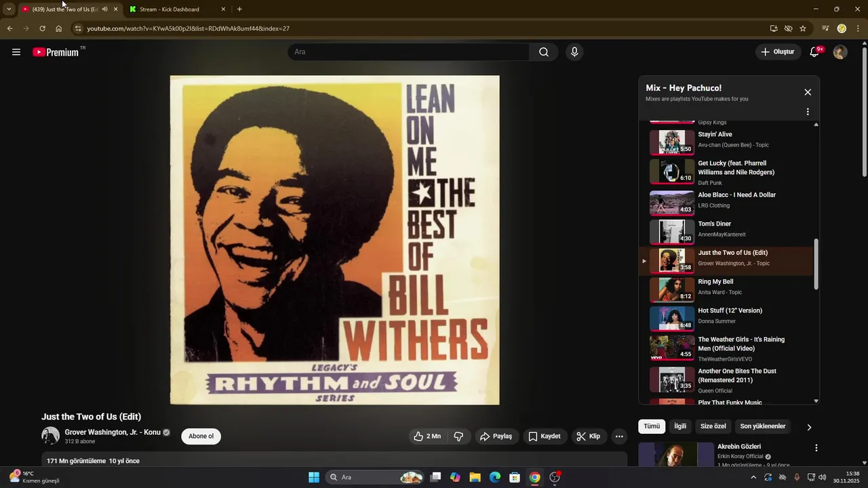Play Tom's Diner from the playlist
The width and height of the screenshot is (868, 488).
[x=727, y=232]
